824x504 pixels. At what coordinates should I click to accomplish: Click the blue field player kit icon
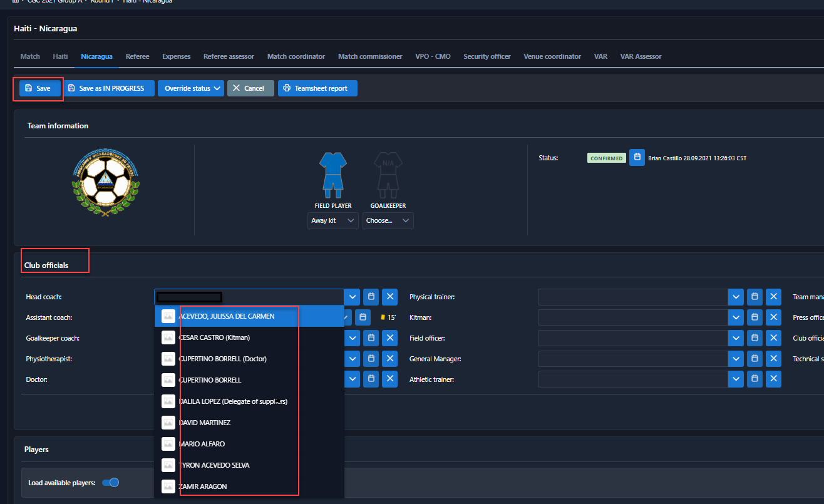[332, 173]
